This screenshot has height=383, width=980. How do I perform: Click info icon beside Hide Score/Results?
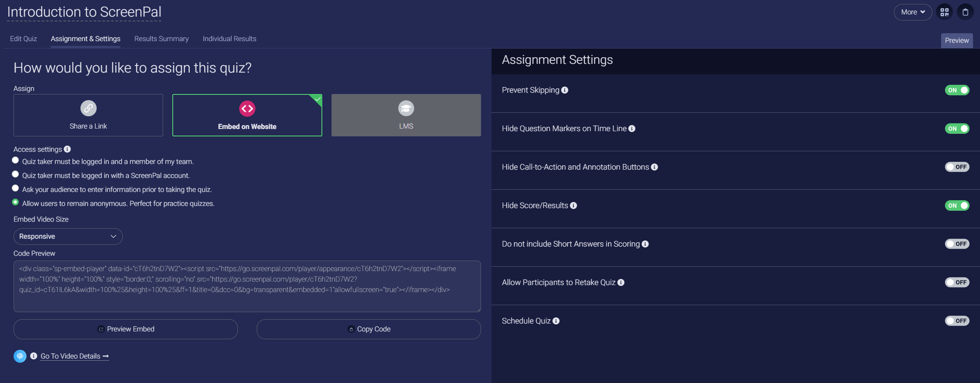(573, 205)
